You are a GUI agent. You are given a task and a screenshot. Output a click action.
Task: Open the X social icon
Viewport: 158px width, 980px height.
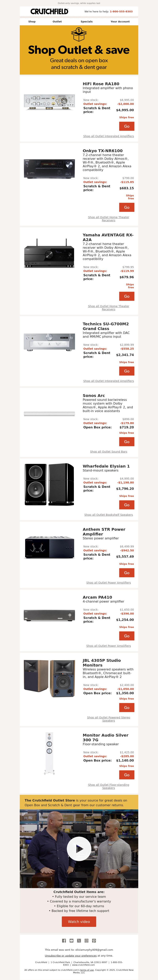tap(79, 940)
